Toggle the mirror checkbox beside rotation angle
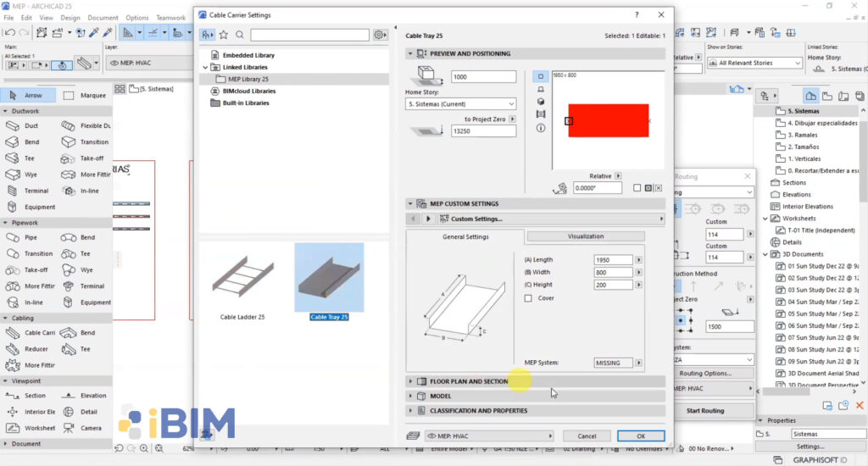 click(637, 188)
